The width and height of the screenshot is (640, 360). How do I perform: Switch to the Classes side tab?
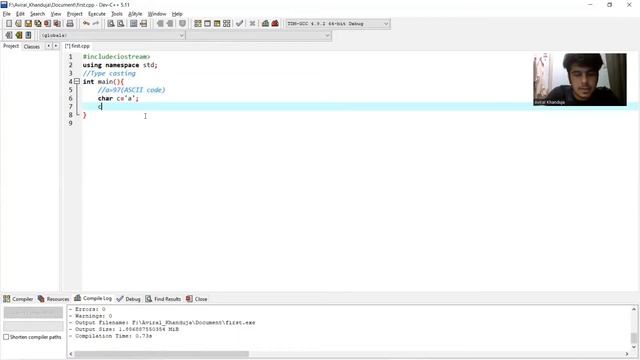(x=31, y=47)
